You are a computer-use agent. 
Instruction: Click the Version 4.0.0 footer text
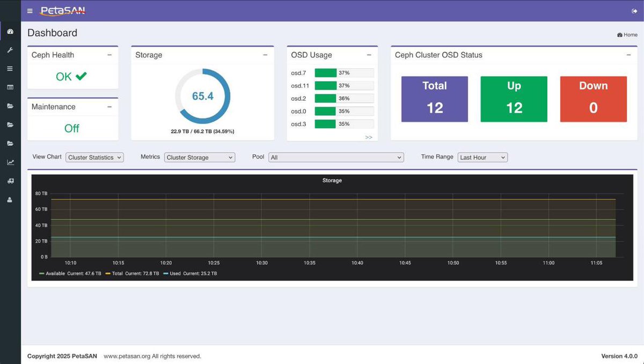coord(619,356)
